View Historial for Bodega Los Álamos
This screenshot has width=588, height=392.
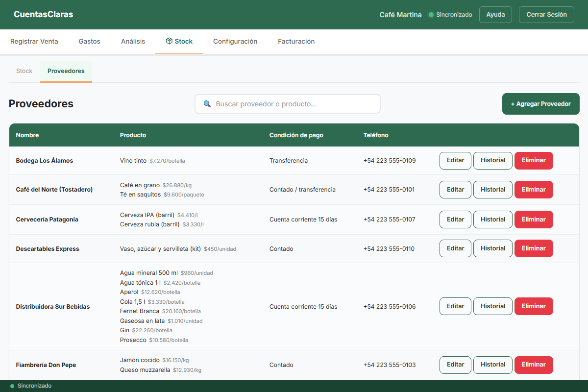pos(493,160)
